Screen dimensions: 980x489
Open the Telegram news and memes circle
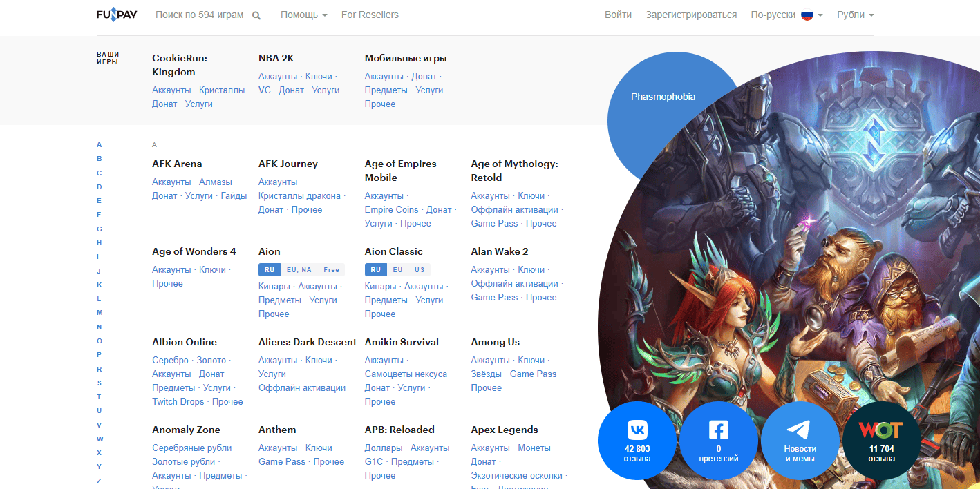[x=800, y=442]
